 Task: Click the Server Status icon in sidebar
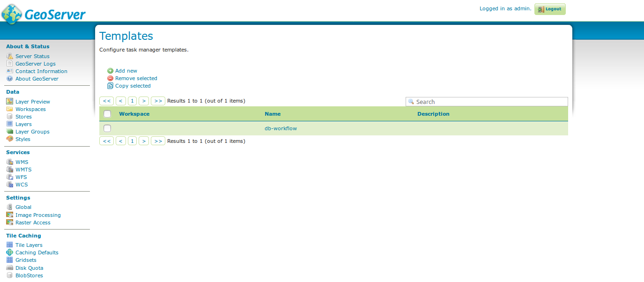[x=9, y=56]
